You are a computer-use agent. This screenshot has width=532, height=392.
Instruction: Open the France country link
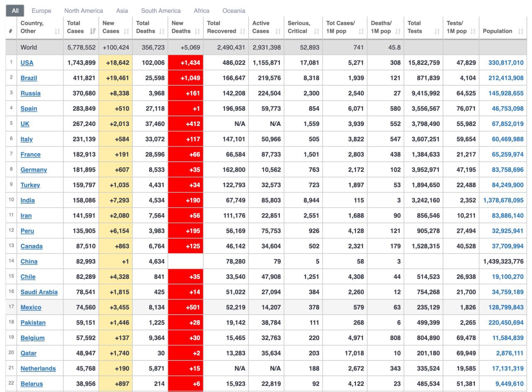click(31, 155)
